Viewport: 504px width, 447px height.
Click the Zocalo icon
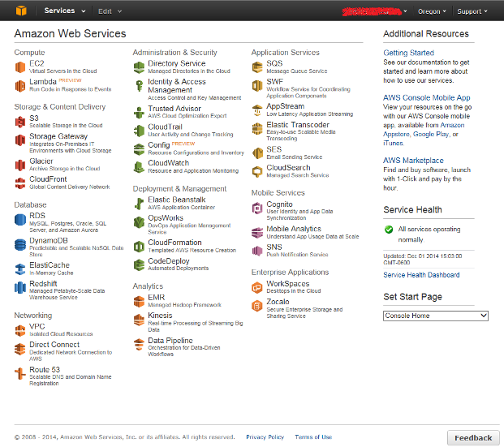[257, 306]
